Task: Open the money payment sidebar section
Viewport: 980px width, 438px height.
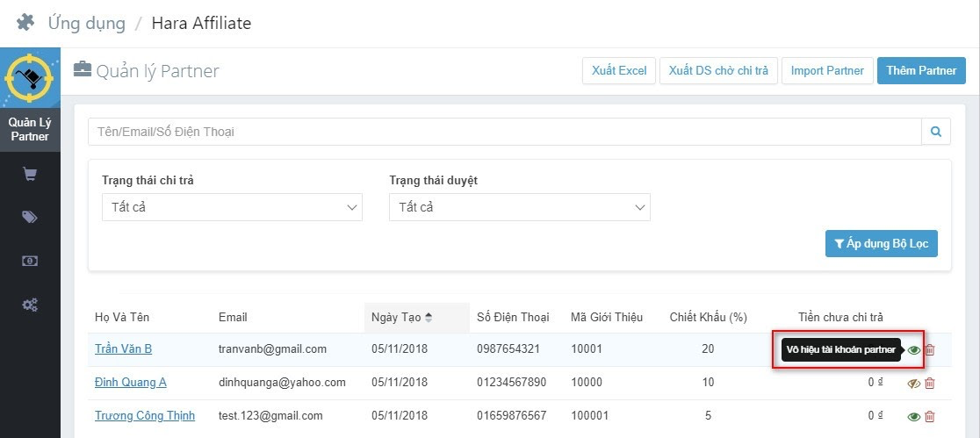Action: [x=30, y=261]
